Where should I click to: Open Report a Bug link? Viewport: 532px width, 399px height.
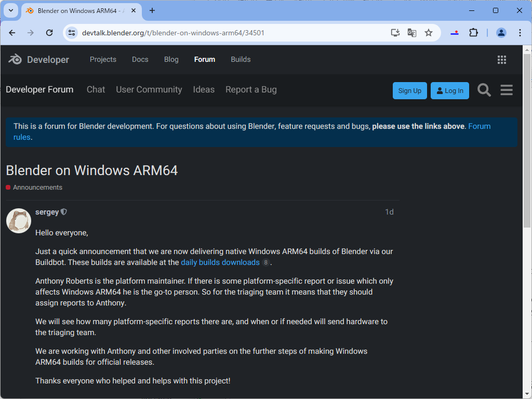251,89
